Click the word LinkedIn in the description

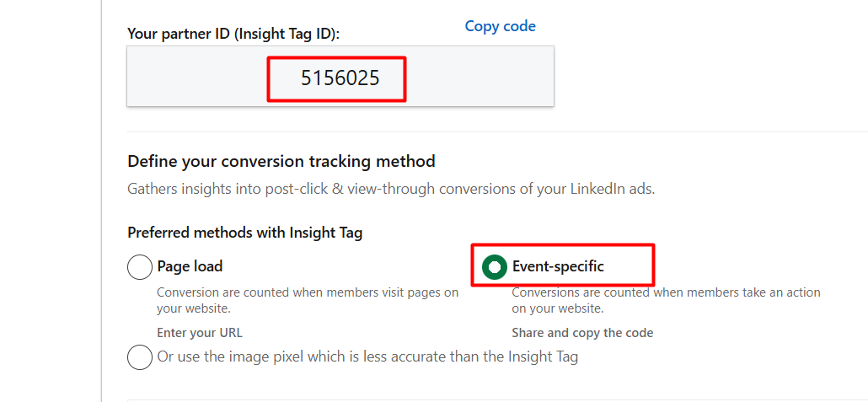pyautogui.click(x=579, y=189)
